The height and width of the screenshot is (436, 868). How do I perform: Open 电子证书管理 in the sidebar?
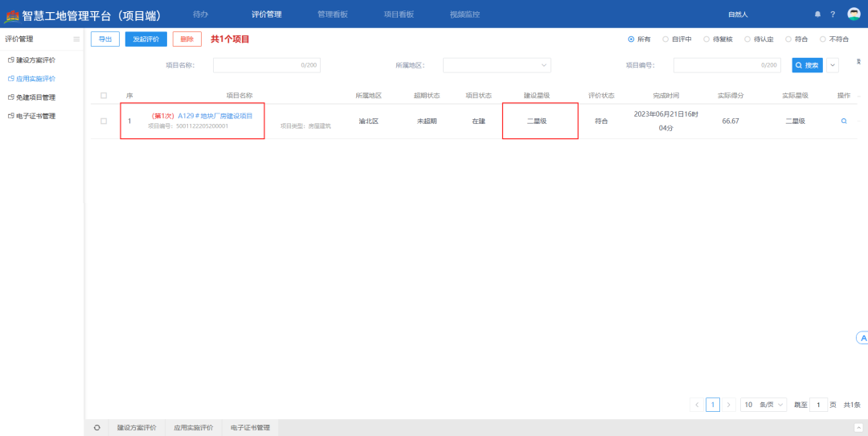[x=35, y=116]
